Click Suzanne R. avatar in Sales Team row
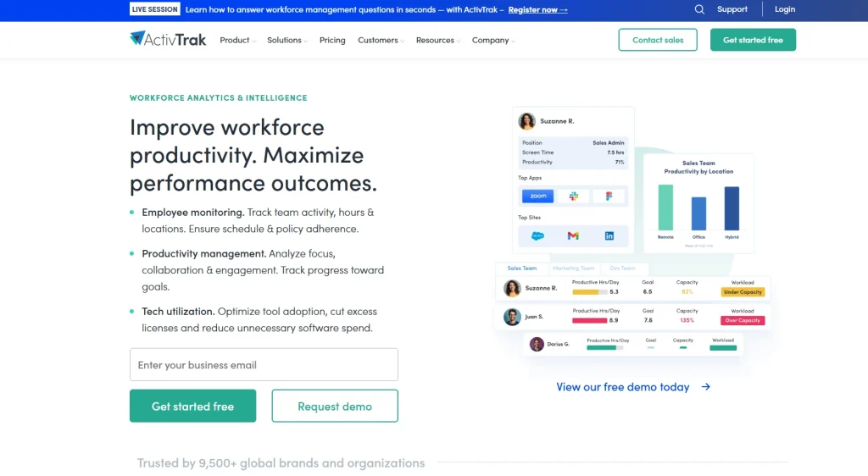This screenshot has height=476, width=868. pyautogui.click(x=512, y=288)
